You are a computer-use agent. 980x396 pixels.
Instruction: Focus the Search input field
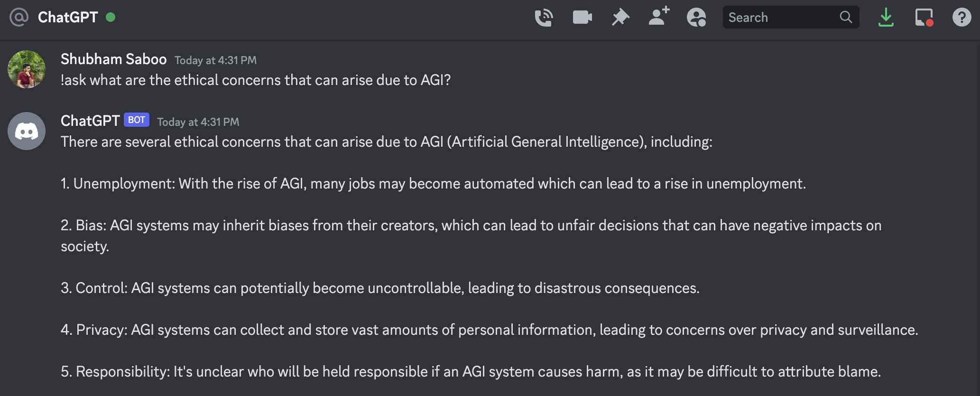click(x=791, y=17)
